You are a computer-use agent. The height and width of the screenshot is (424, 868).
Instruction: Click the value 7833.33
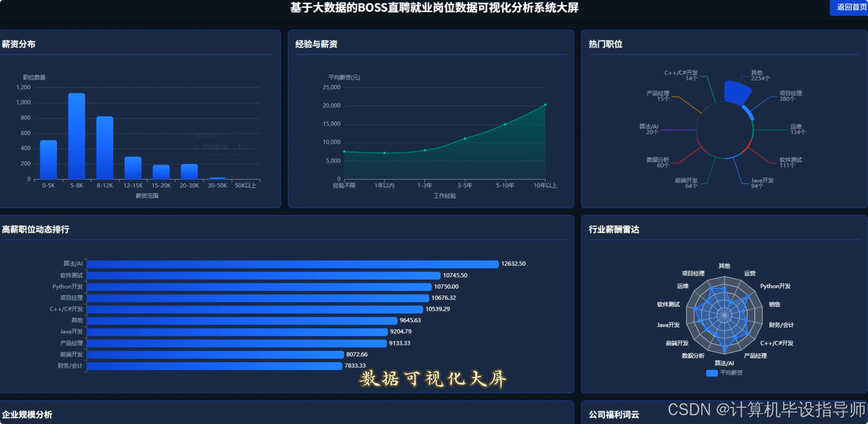(355, 366)
